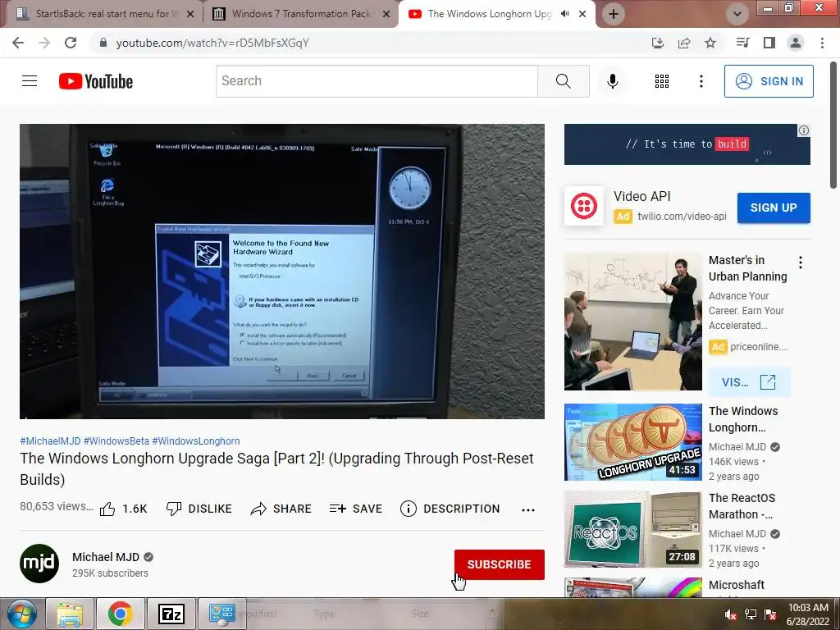The width and height of the screenshot is (840, 630).
Task: Open The ReactOS Marathon video title
Action: coord(742,505)
